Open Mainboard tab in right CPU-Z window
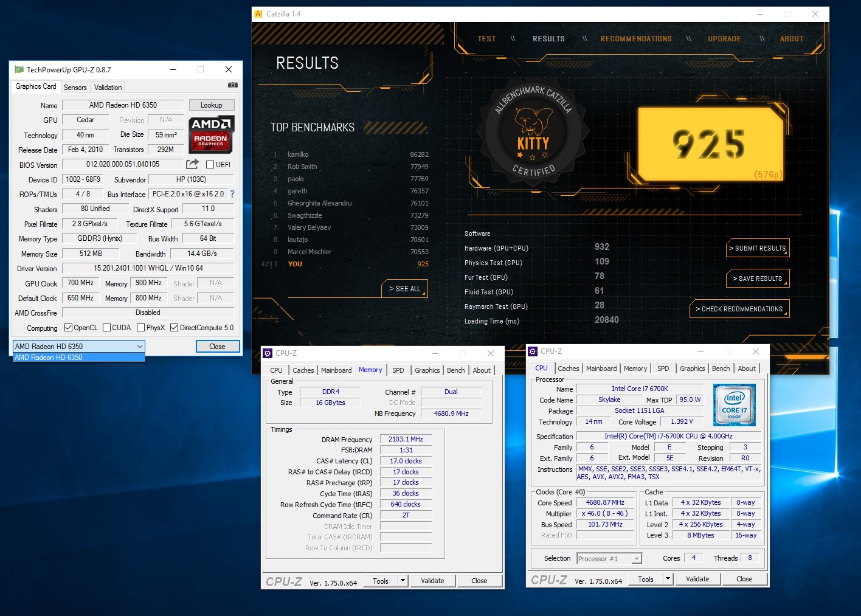Viewport: 861px width, 616px height. [601, 369]
